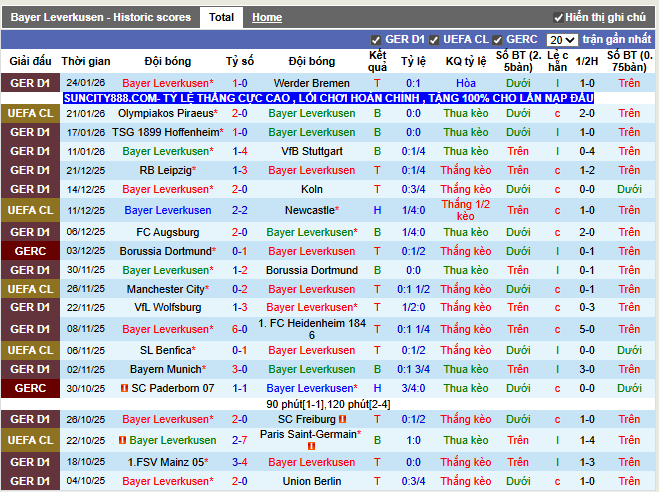The height and width of the screenshot is (492, 659).
Task: Click the 0:1 3/4 odds on Bayern Munich row
Action: point(413,369)
